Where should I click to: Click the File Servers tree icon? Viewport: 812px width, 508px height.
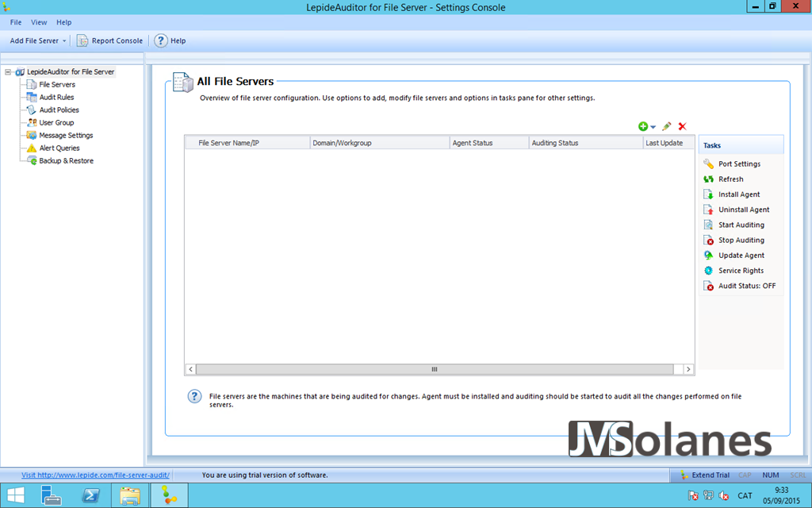[x=32, y=84]
